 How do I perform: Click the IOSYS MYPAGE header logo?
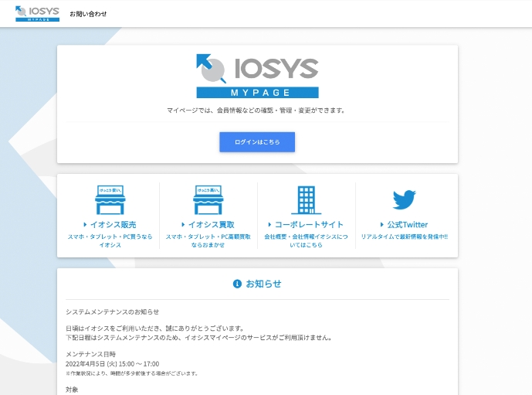pos(37,14)
